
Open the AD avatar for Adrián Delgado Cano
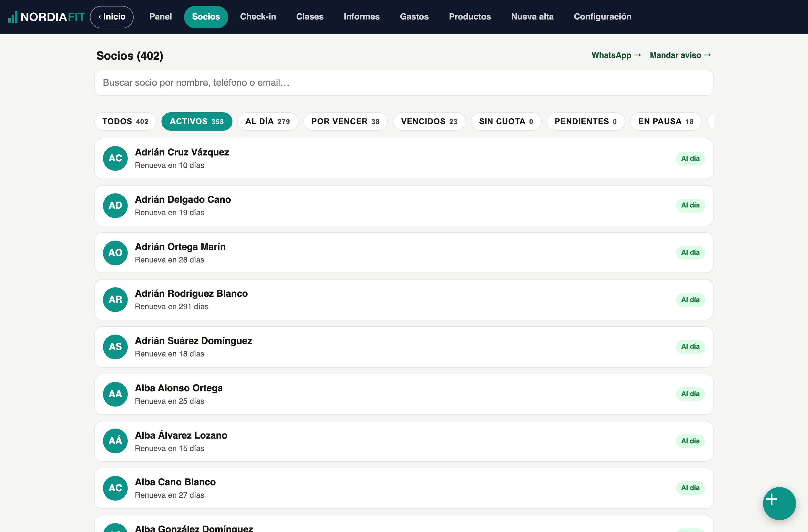[x=115, y=206]
